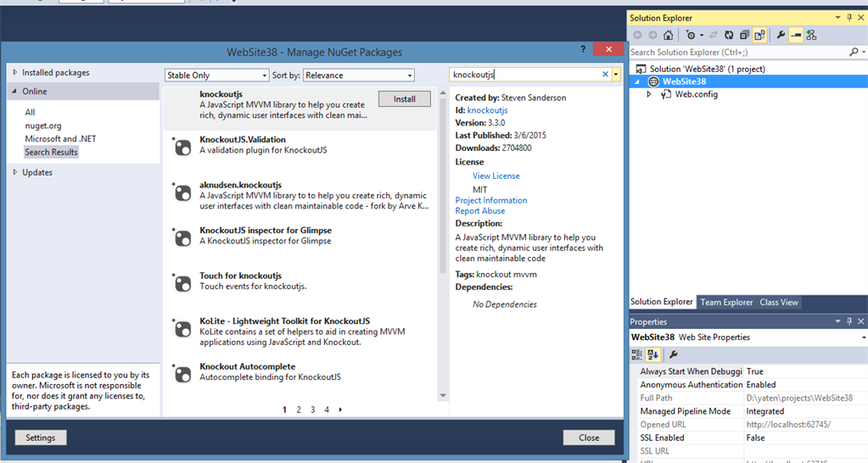Go to results page 4
868x463 pixels.
(x=327, y=410)
